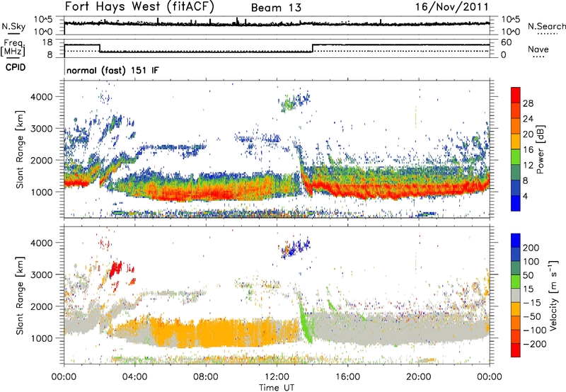Click the '16:00' time axis tick label
Image resolution: width=566 pixels, height=392 pixels.
pyautogui.click(x=347, y=377)
